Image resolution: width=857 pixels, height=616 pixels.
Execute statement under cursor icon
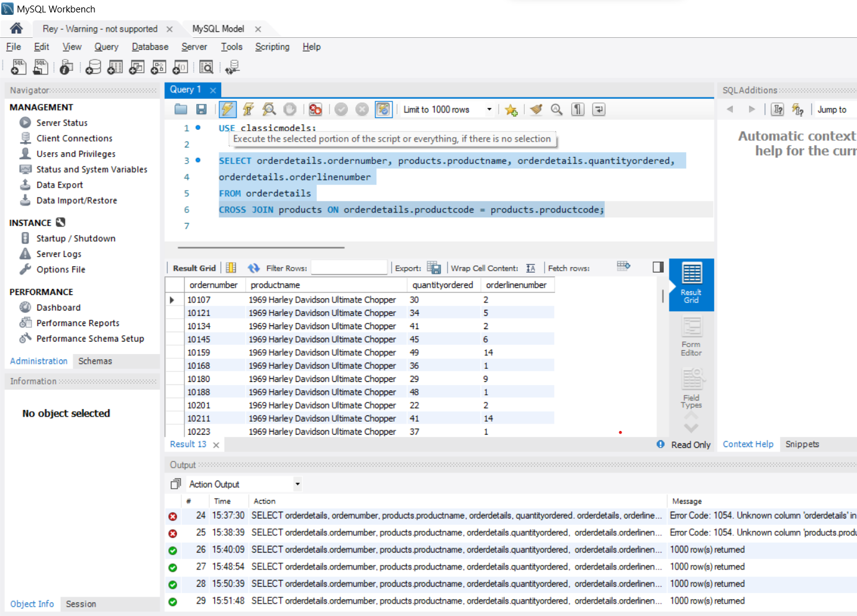click(248, 109)
